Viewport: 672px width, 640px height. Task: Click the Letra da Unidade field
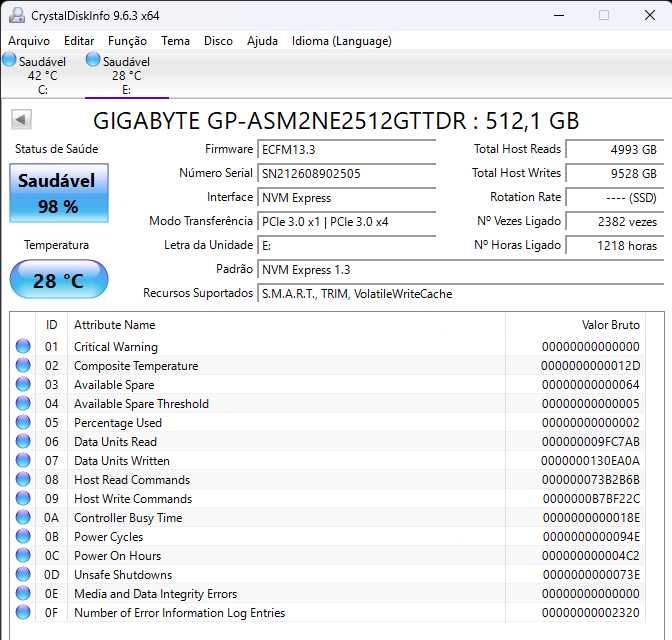346,246
